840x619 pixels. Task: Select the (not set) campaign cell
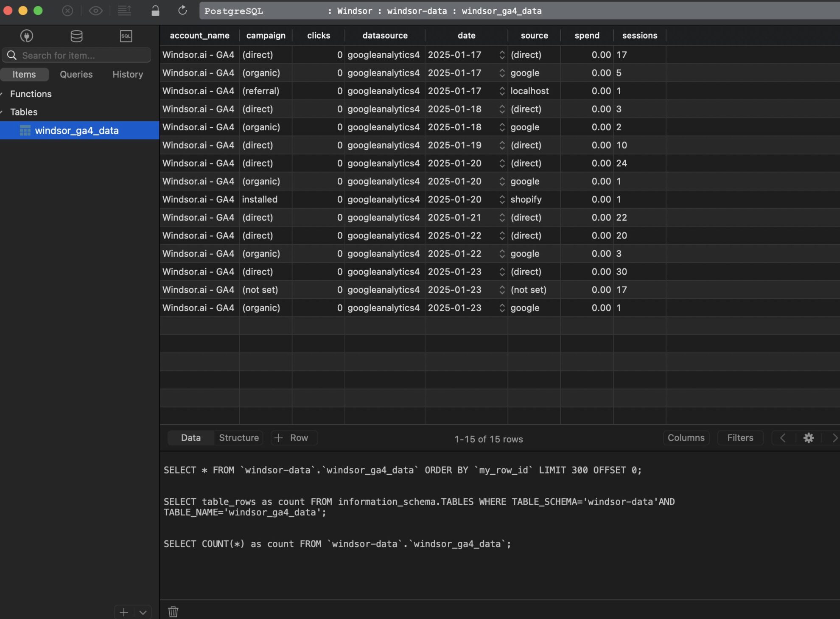point(266,290)
